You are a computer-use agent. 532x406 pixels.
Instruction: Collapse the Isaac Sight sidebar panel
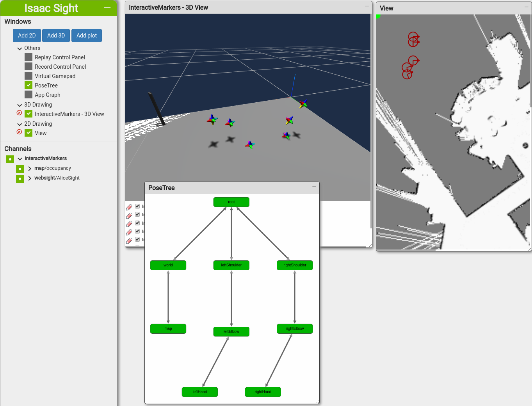tap(107, 8)
